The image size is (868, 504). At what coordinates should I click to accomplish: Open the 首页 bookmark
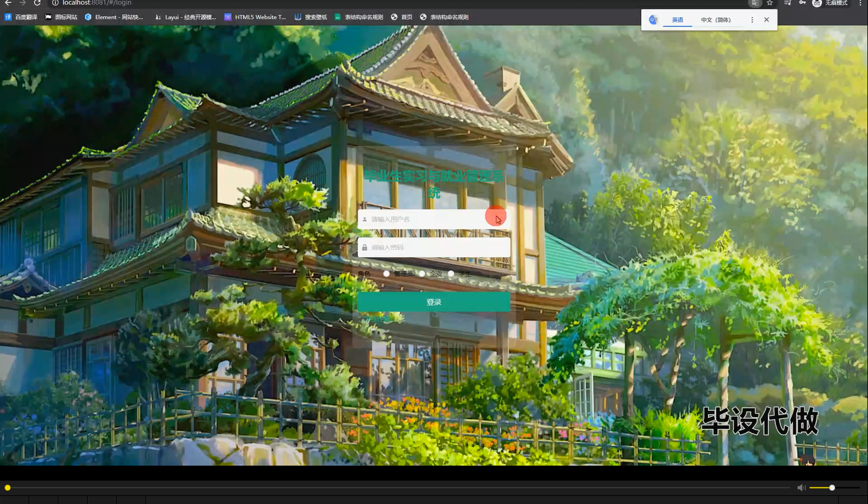[402, 17]
